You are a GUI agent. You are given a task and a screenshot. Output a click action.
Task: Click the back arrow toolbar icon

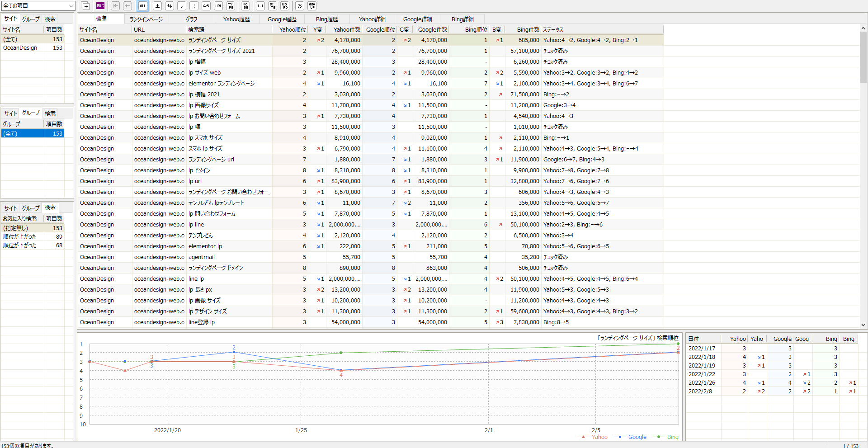pos(127,6)
